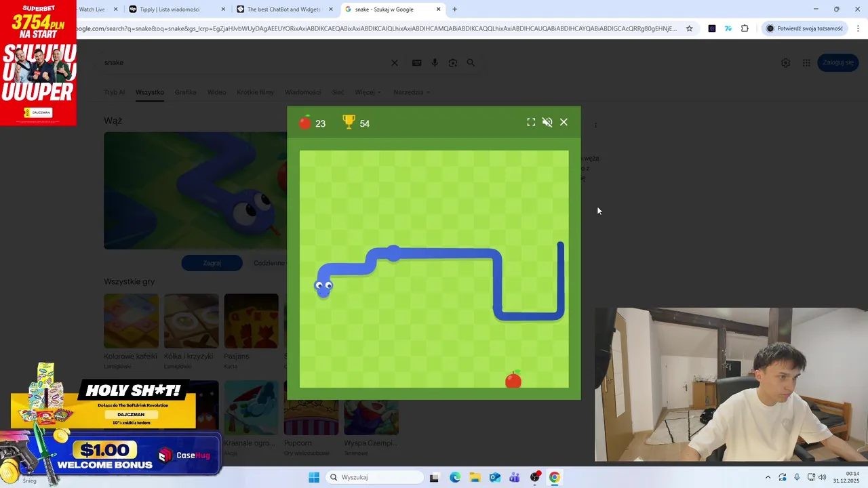The height and width of the screenshot is (488, 868).
Task: Open the Chrome extensions puzzle menu
Action: click(x=745, y=28)
